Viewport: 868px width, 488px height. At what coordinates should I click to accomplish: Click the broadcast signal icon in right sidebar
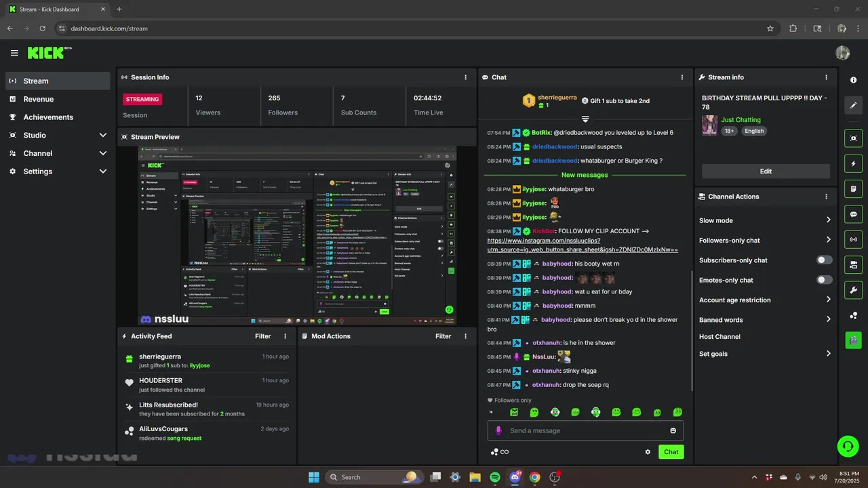[853, 239]
